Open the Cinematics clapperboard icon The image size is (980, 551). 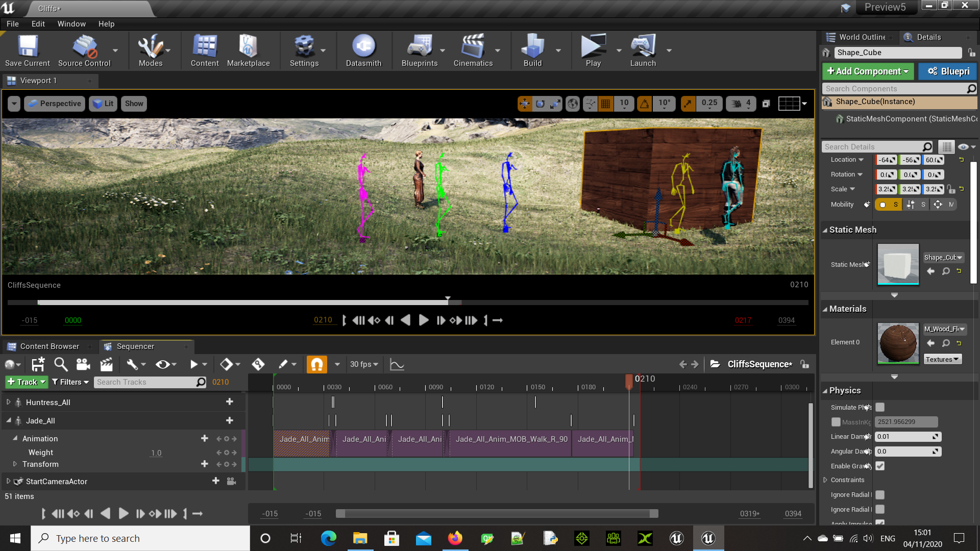473,51
